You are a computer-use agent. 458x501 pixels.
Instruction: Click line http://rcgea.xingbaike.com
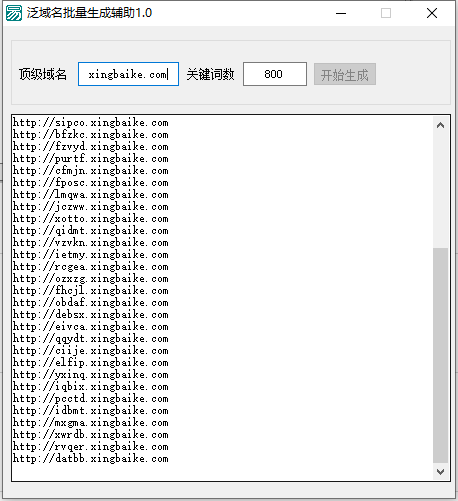click(x=91, y=267)
